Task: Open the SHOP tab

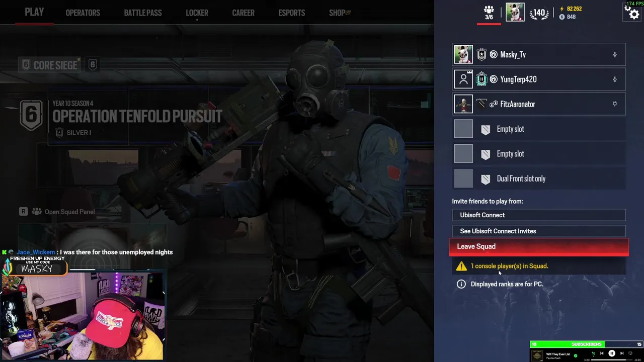Action: coord(340,13)
